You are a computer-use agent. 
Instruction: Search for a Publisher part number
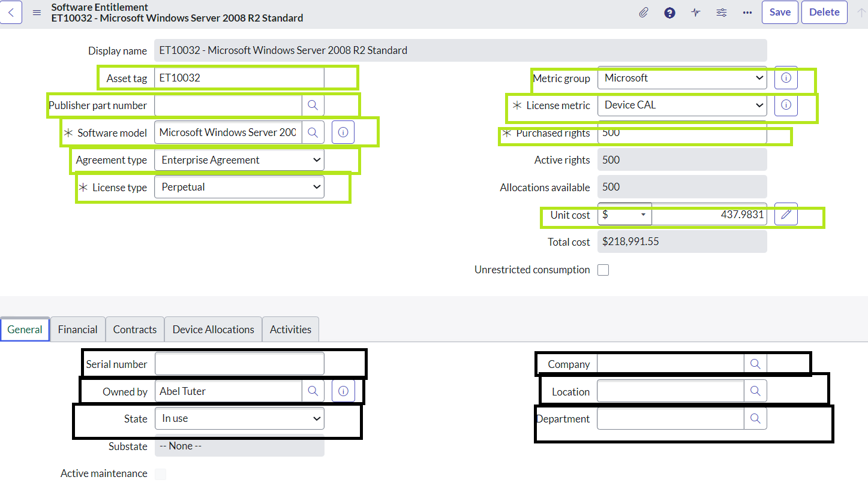click(x=313, y=105)
